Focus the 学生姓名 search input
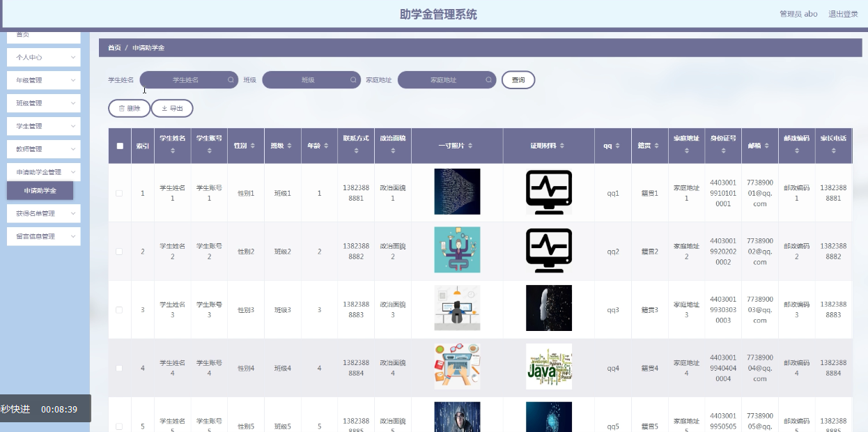Screen dimensions: 868x432 [189, 80]
